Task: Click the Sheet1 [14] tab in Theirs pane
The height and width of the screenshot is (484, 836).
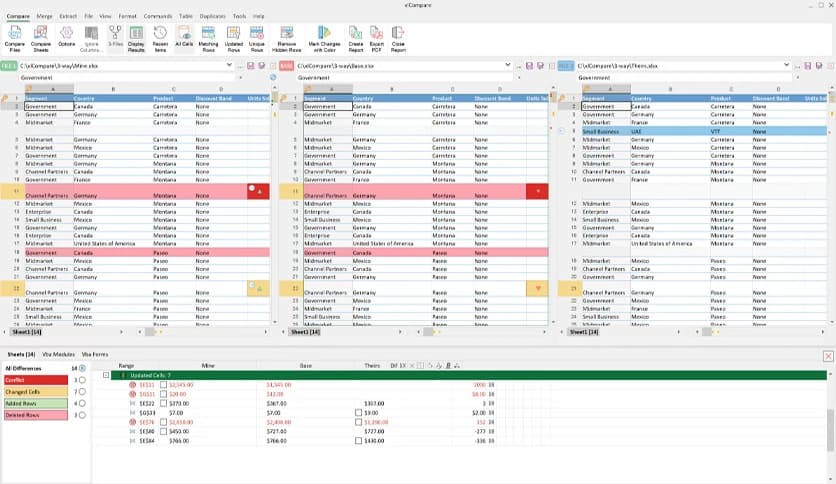Action: [x=584, y=332]
